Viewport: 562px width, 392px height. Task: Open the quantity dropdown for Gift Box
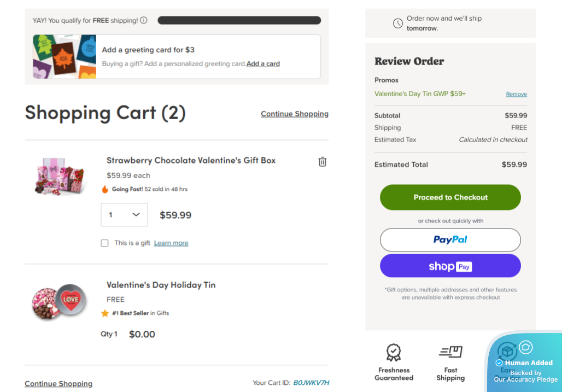124,215
